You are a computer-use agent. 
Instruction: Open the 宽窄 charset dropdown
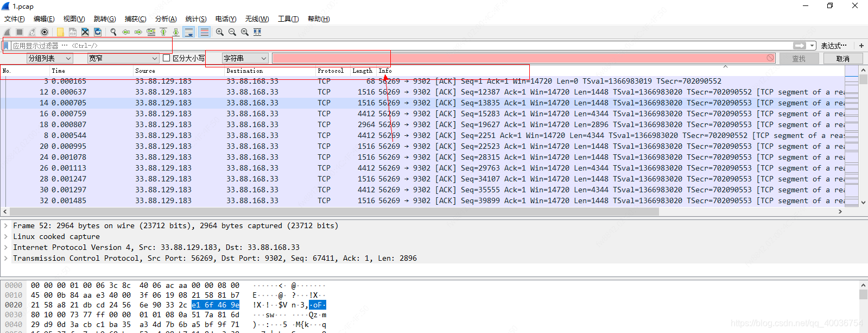(x=123, y=58)
